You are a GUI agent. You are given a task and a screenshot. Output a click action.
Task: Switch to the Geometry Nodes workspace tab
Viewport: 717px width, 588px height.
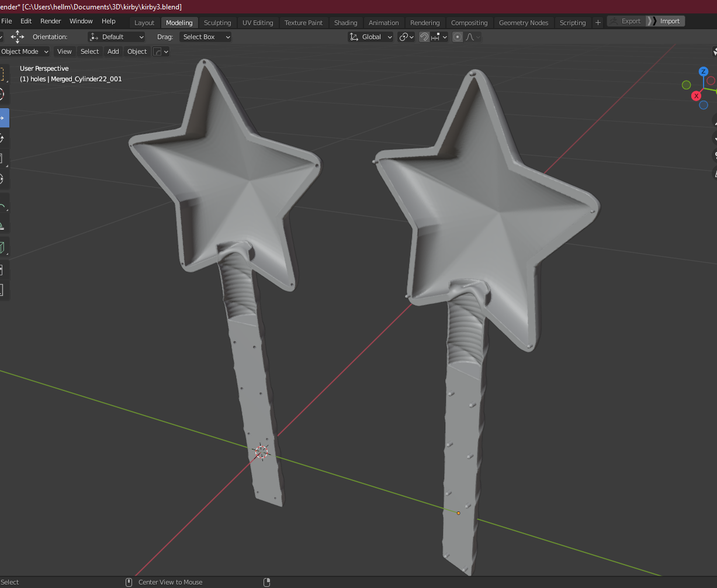tap(524, 23)
